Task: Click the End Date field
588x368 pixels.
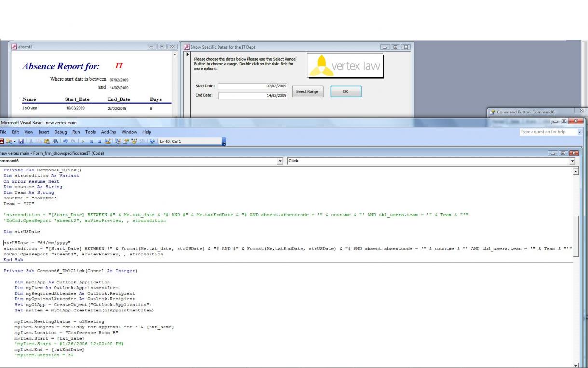Action: point(252,96)
